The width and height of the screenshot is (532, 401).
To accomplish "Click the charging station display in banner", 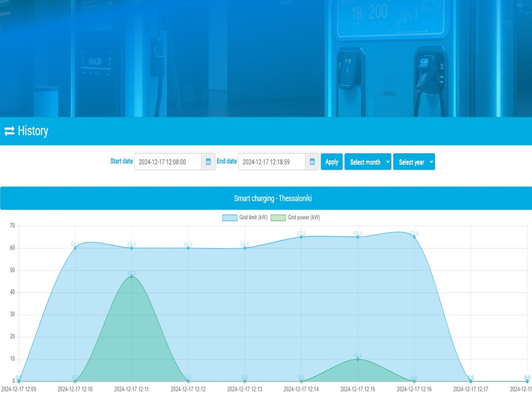I will click(393, 18).
